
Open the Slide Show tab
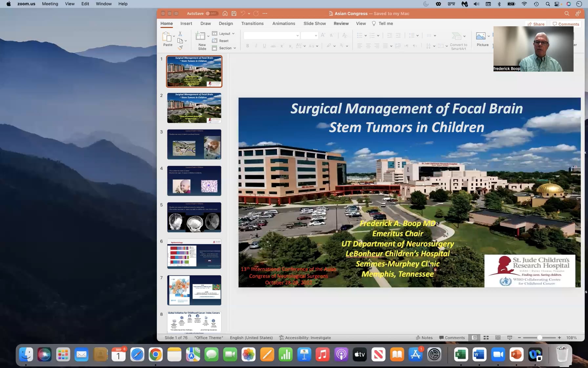coord(314,23)
